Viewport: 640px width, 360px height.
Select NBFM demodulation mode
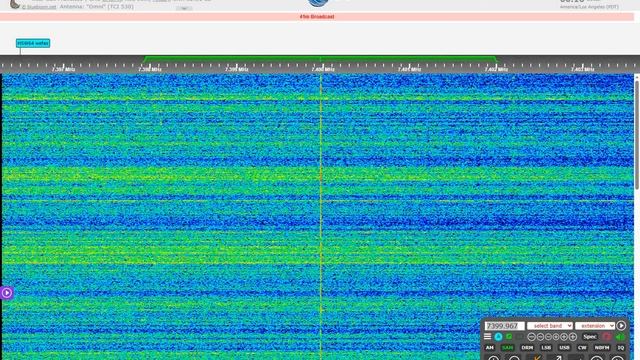(602, 348)
